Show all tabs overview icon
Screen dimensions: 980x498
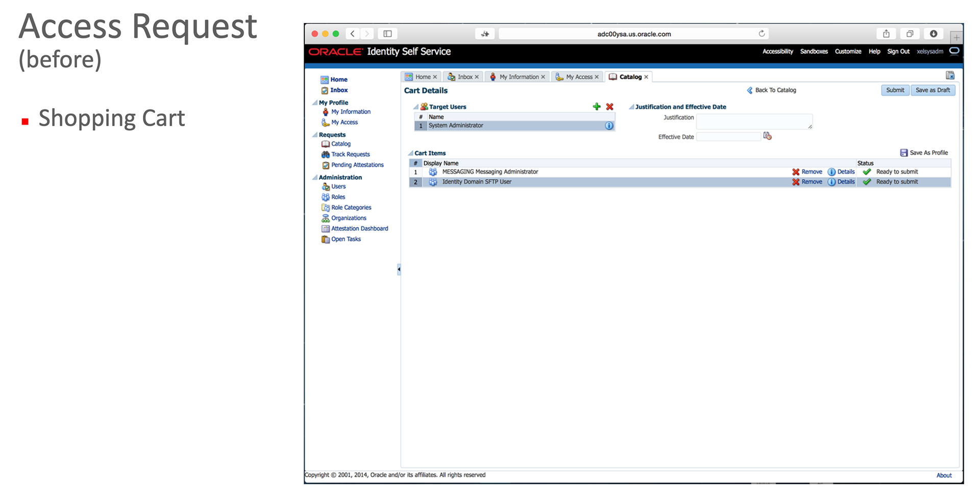click(x=910, y=34)
